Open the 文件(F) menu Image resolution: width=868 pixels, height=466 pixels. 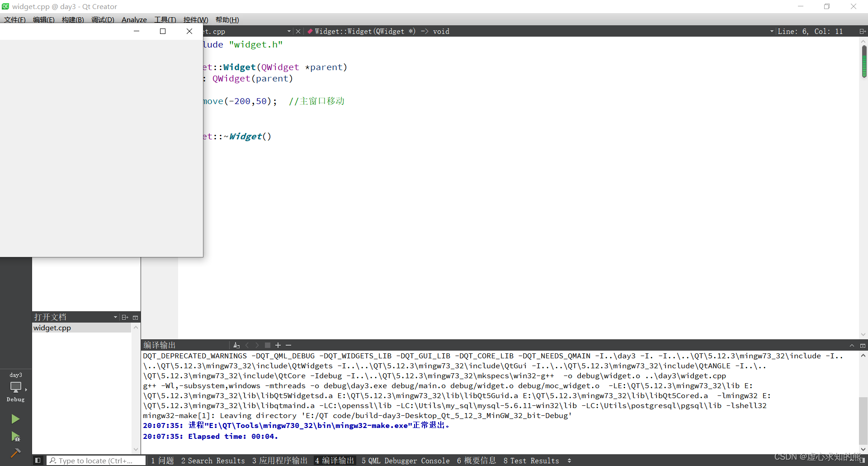click(x=15, y=19)
